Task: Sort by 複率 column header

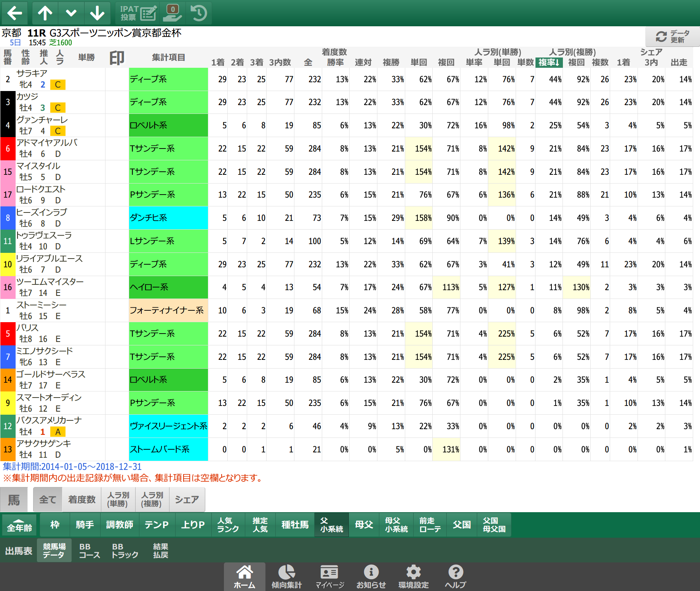Action: [x=549, y=62]
